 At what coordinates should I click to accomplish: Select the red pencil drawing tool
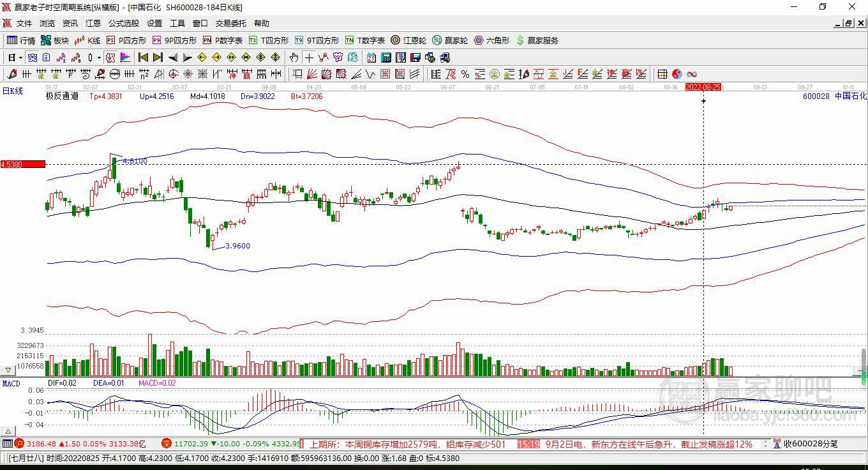pos(12,74)
